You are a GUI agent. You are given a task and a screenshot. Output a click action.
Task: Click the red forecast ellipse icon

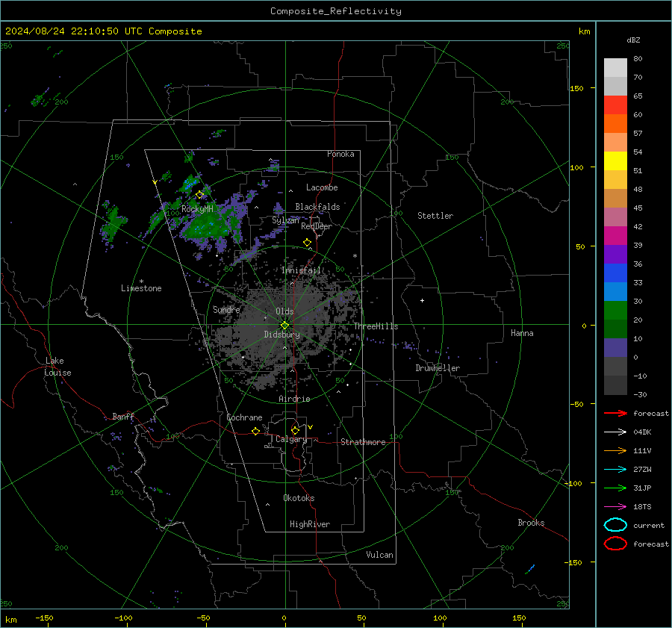[x=615, y=544]
